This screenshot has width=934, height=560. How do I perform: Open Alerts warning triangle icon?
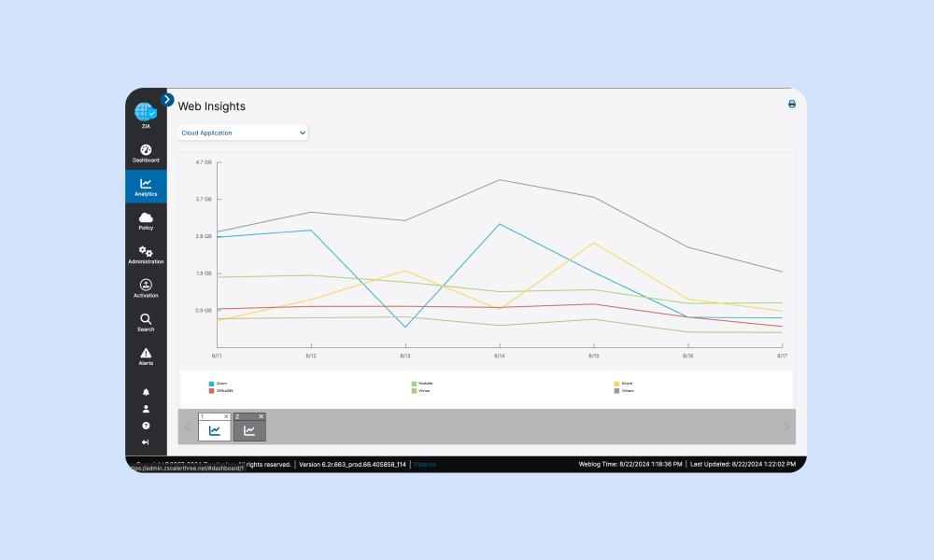click(146, 356)
